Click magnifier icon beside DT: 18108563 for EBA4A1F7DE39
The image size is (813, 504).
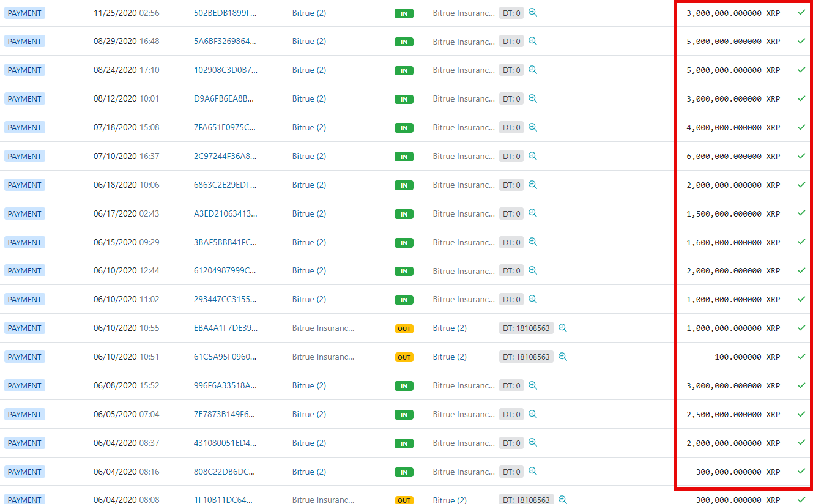563,328
